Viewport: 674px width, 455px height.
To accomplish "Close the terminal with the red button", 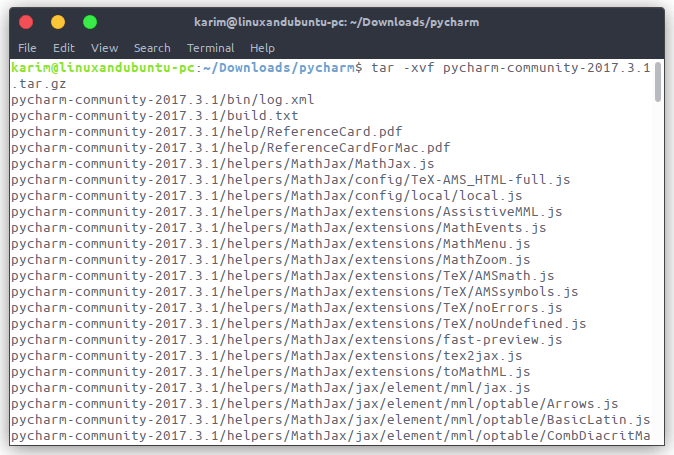I will point(26,22).
